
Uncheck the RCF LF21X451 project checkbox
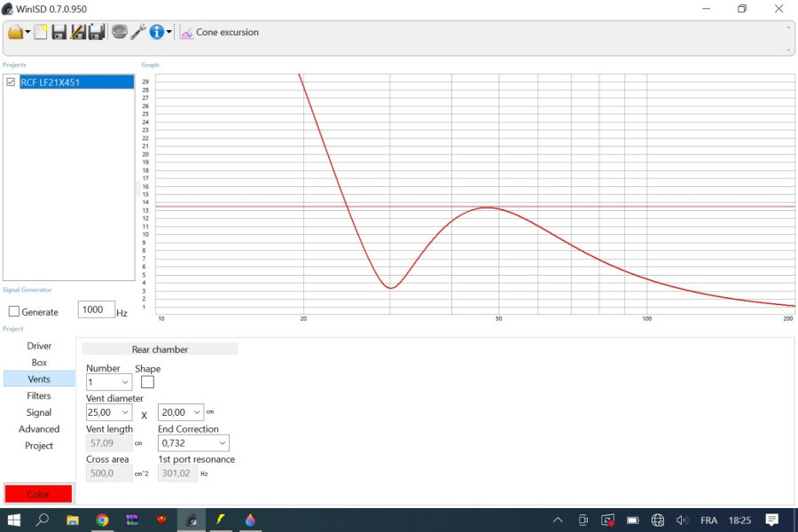tap(11, 82)
